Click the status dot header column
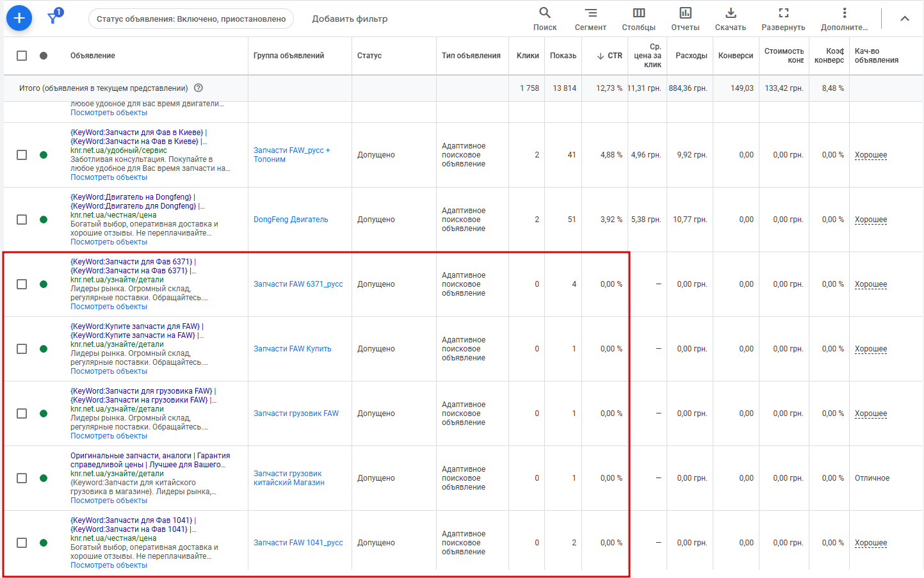 pyautogui.click(x=44, y=56)
